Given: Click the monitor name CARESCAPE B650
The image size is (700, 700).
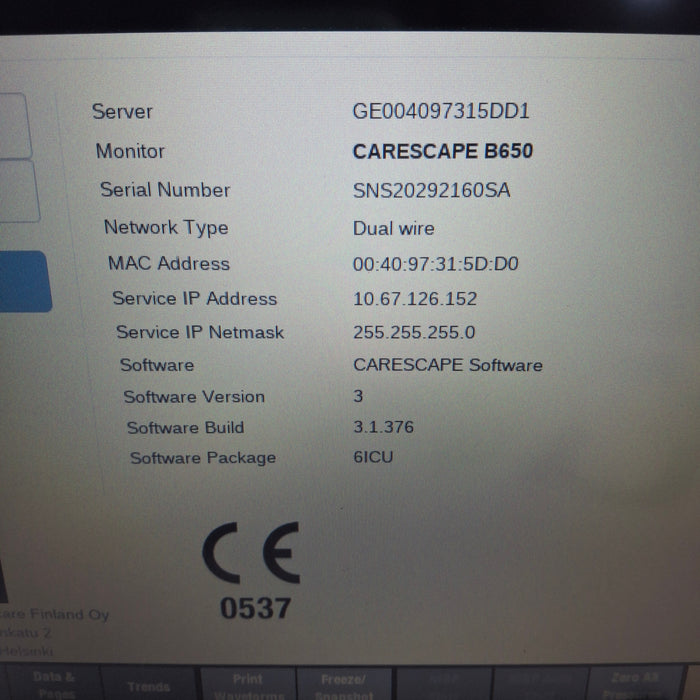Looking at the screenshot, I should [442, 151].
